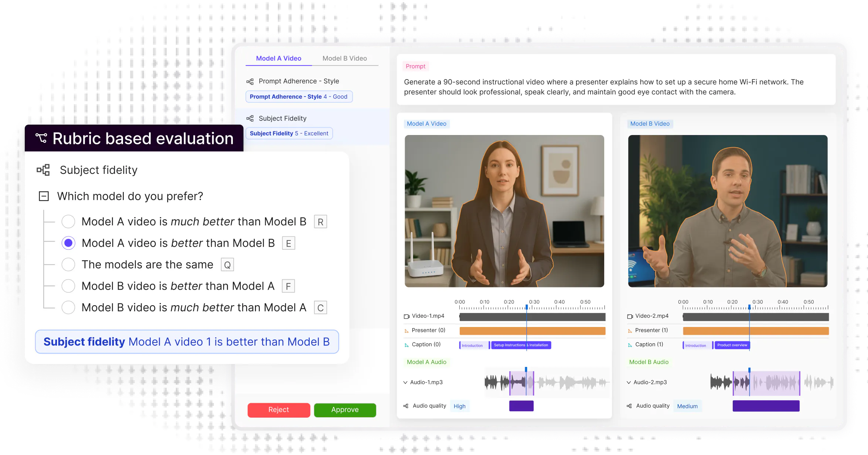This screenshot has height=455, width=868.
Task: Collapse the Audio-1.mp3 track chevron
Action: pos(405,382)
